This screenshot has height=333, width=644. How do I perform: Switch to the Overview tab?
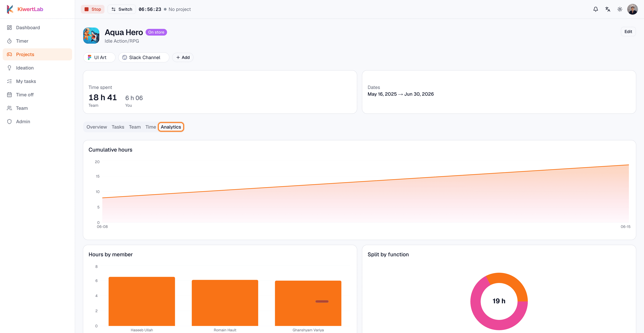pyautogui.click(x=96, y=127)
